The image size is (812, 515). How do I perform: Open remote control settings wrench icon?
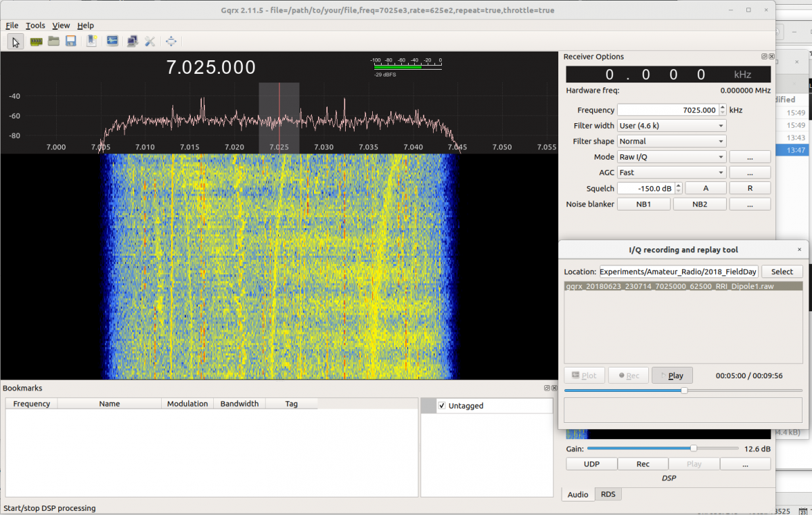pyautogui.click(x=150, y=41)
